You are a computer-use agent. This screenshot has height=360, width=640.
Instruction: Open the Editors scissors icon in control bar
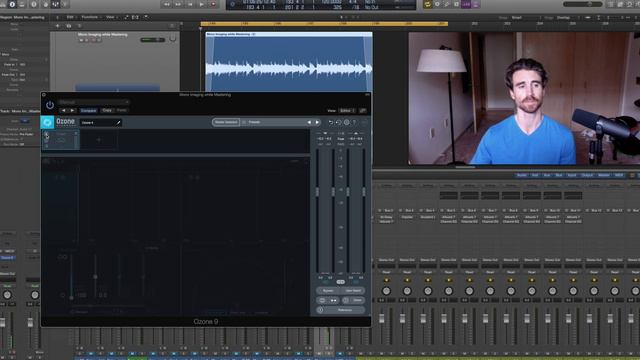click(64, 4)
